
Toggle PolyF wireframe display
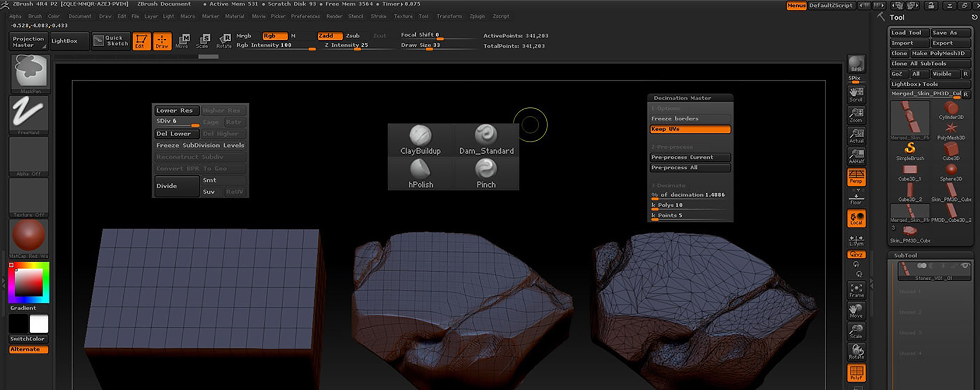pyautogui.click(x=856, y=373)
